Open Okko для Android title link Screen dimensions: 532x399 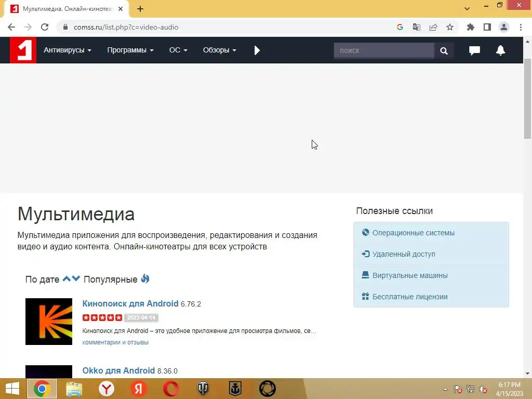point(118,370)
